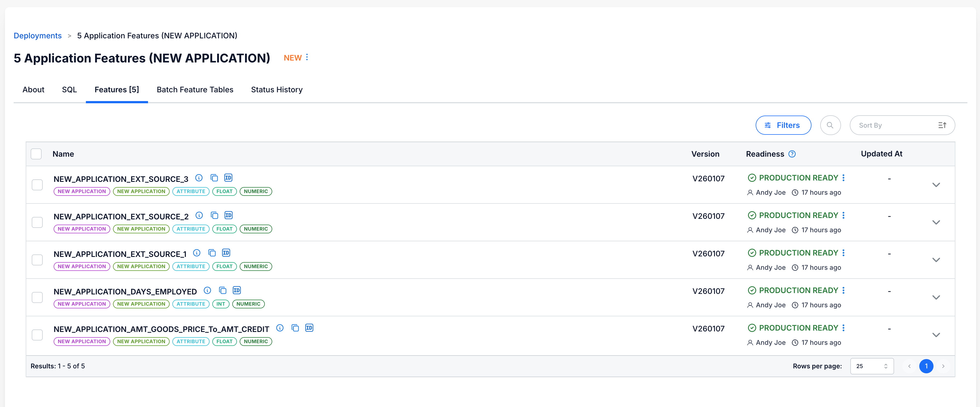
Task: Open the three-dot menu on first PRODUCTION READY row
Action: [844, 177]
